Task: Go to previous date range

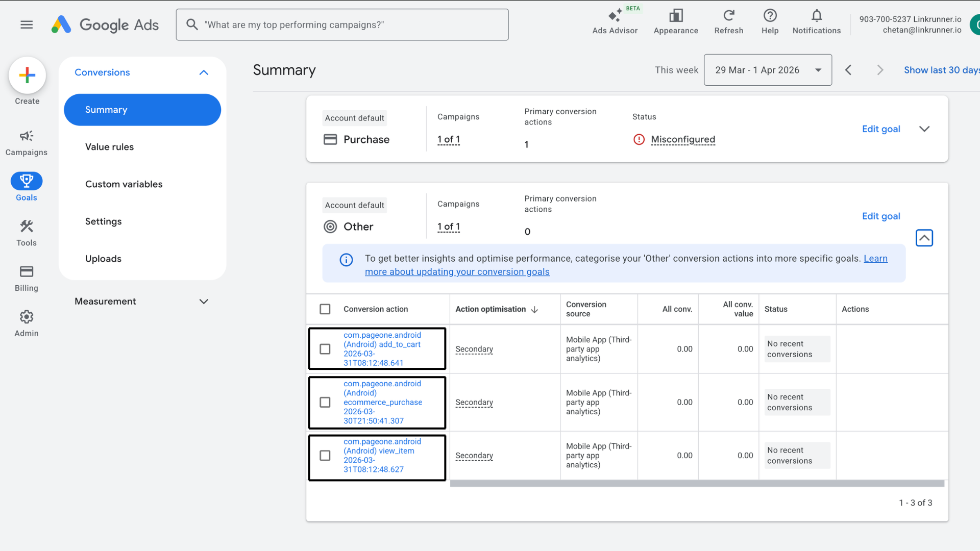Action: coord(848,70)
